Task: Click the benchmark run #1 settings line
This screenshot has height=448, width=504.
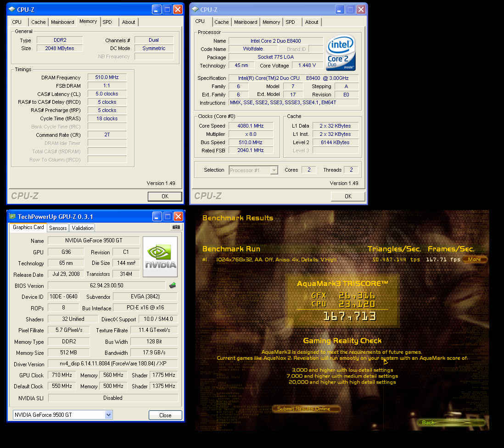Action: [276, 260]
